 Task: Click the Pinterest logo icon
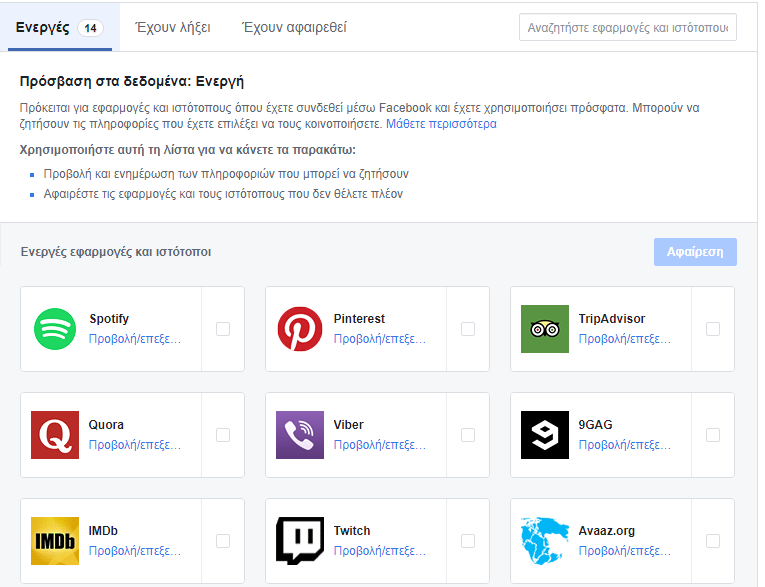point(300,329)
